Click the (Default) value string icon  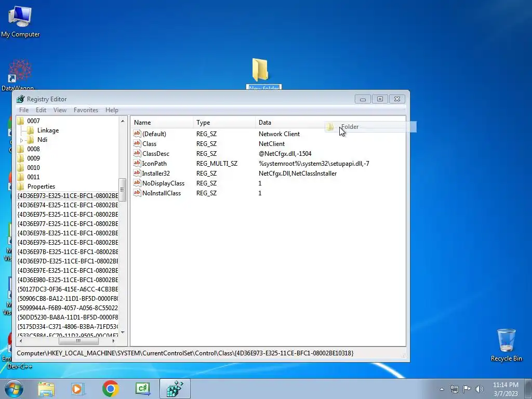click(137, 134)
